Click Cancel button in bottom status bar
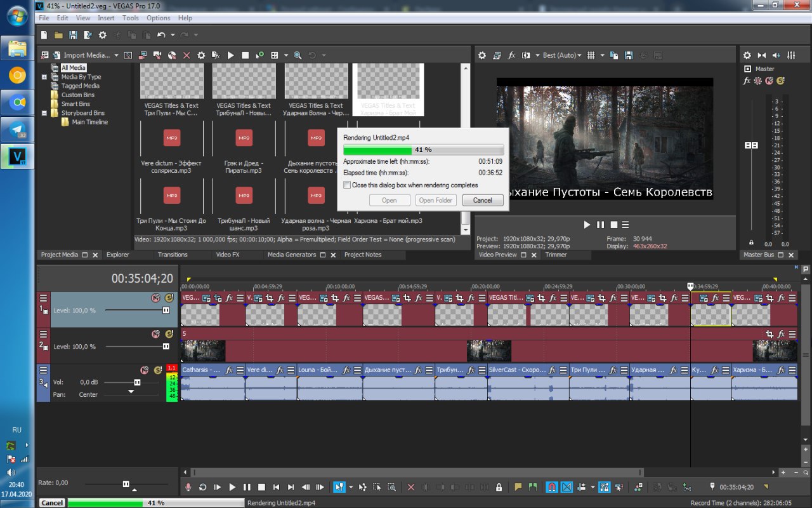 pos(52,503)
